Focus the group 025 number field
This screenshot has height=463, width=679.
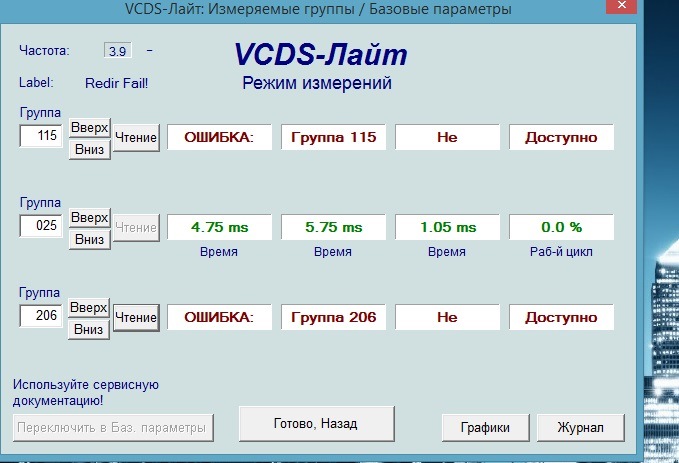pyautogui.click(x=41, y=226)
